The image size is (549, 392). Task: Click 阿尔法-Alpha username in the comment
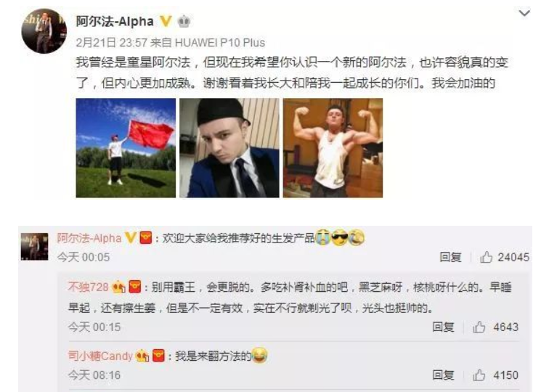pos(89,238)
